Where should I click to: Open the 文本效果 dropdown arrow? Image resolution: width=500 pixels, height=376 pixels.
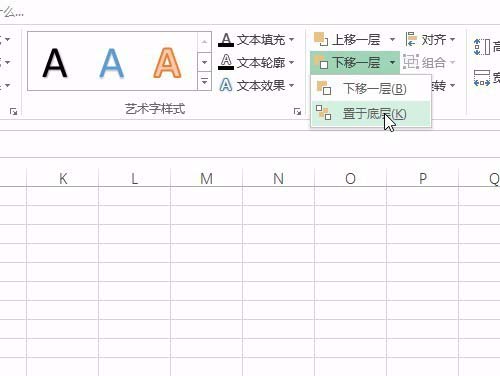pyautogui.click(x=292, y=85)
